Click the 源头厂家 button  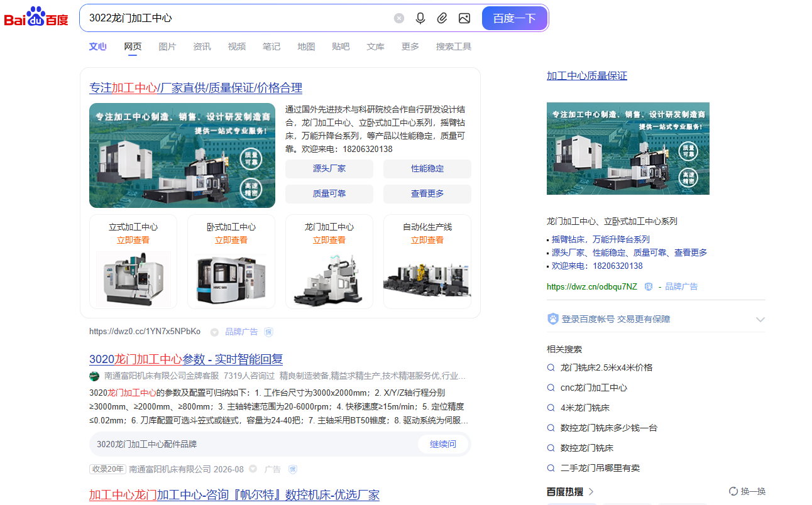tap(329, 169)
